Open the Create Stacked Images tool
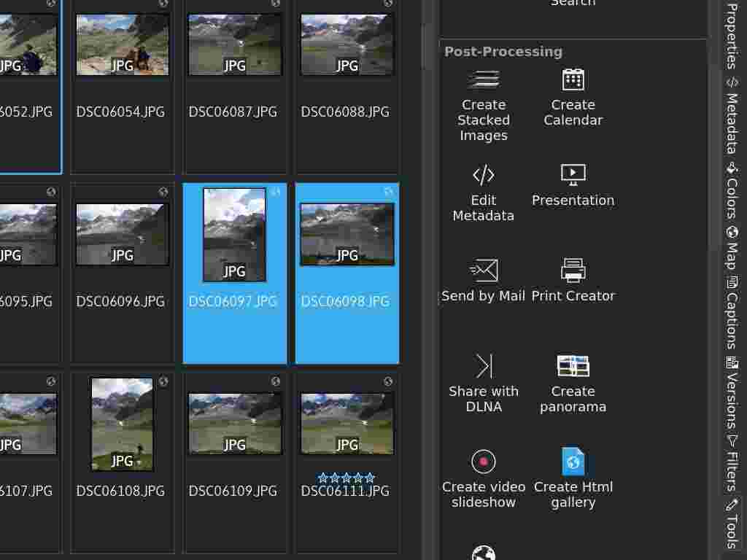The image size is (747, 560). pyautogui.click(x=484, y=102)
